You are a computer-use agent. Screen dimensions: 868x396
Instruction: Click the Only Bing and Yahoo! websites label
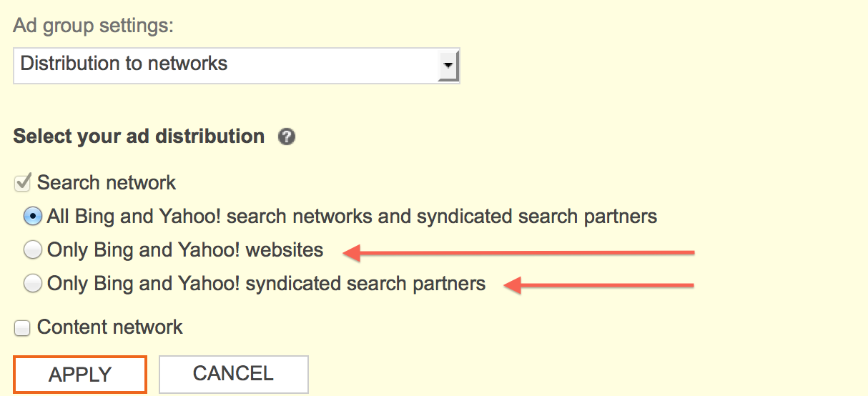[x=185, y=250]
